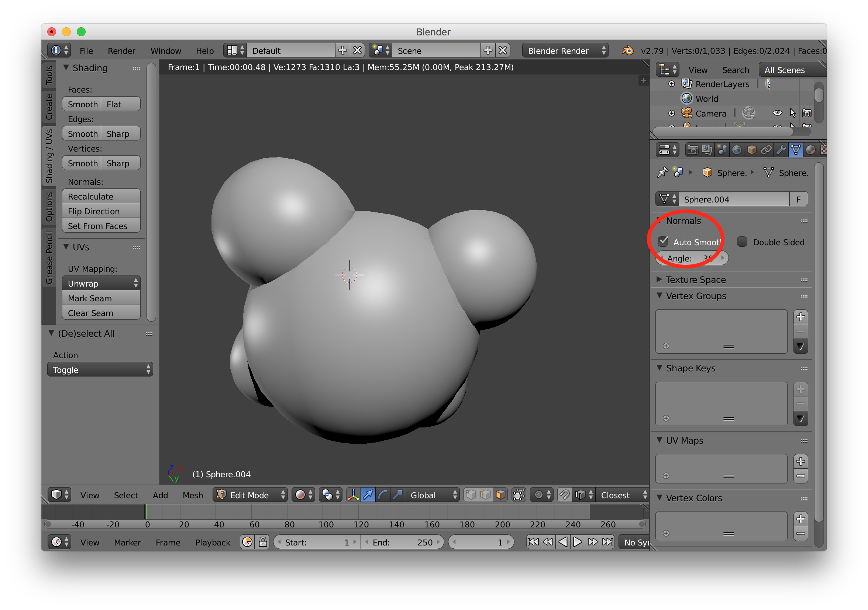Expand the Texture Space panel
Screen dimensions: 868x610
coord(659,280)
